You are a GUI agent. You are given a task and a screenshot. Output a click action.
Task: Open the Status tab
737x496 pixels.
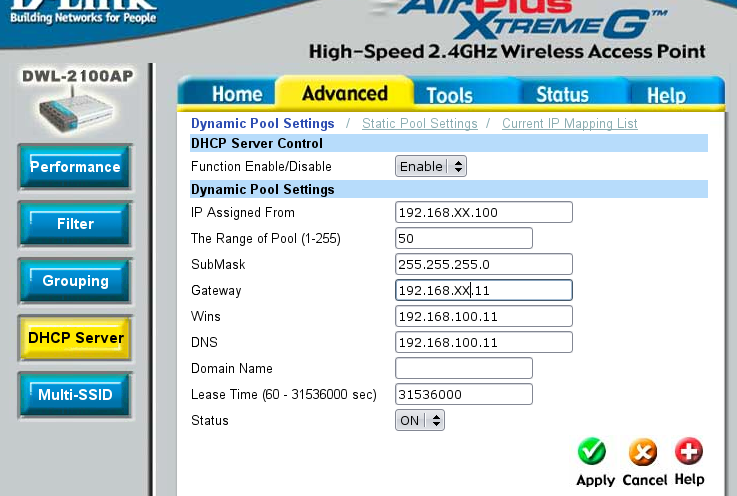pyautogui.click(x=562, y=94)
